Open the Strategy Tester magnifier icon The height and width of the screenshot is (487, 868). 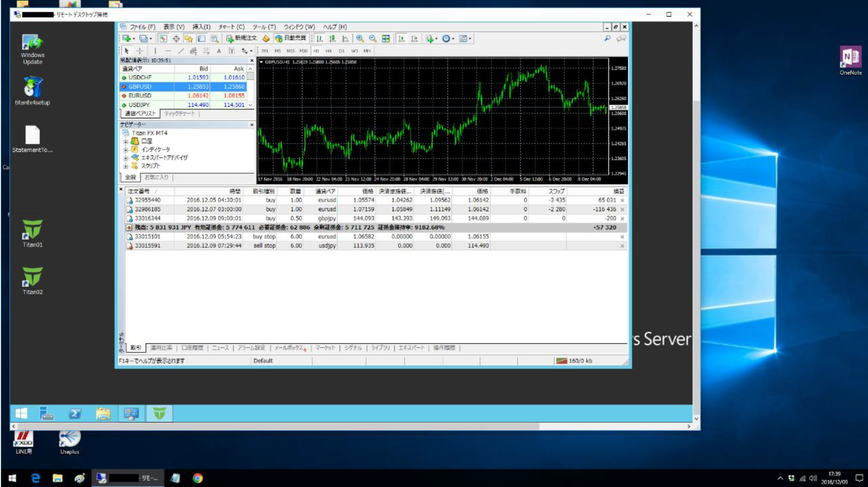point(214,38)
